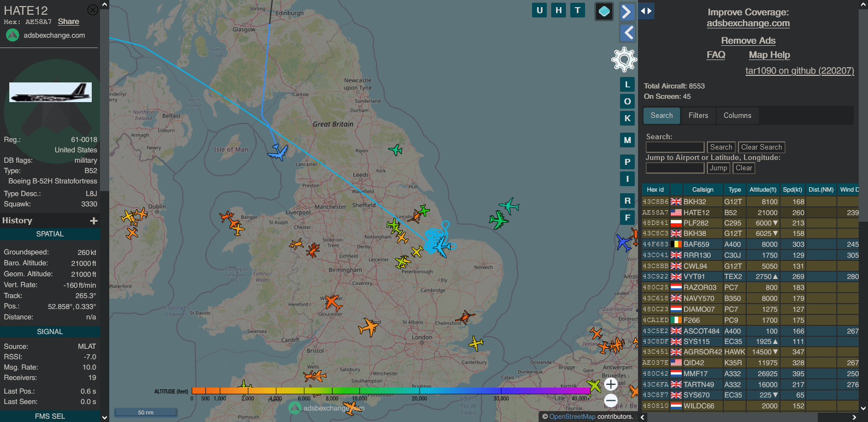Sort table by Spd(kt) column

click(792, 190)
